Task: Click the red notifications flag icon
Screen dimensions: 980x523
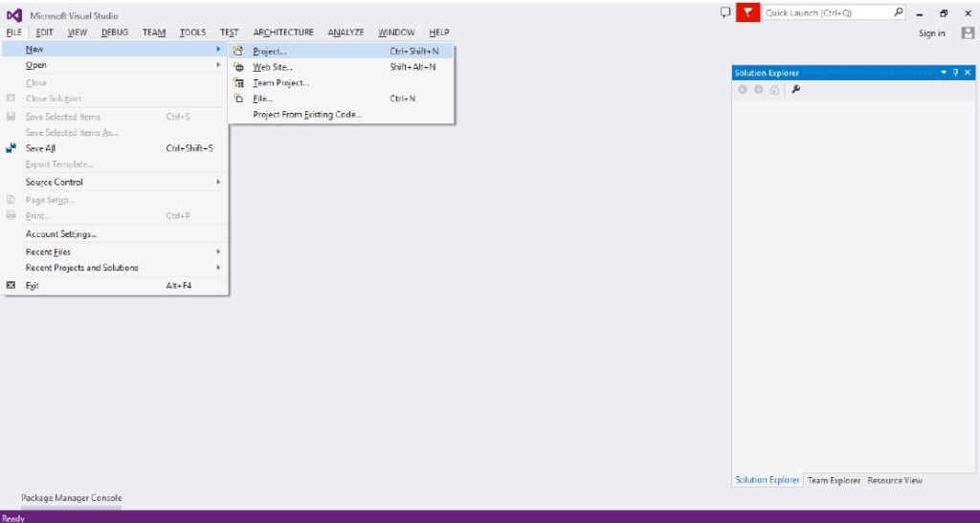Action: click(747, 12)
